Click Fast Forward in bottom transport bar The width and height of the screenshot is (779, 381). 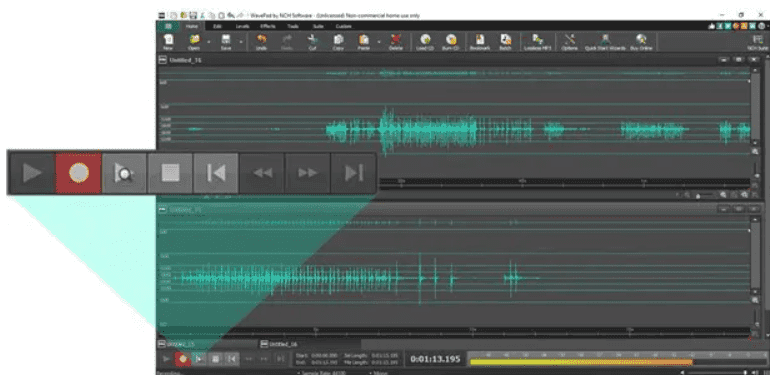[x=264, y=358]
